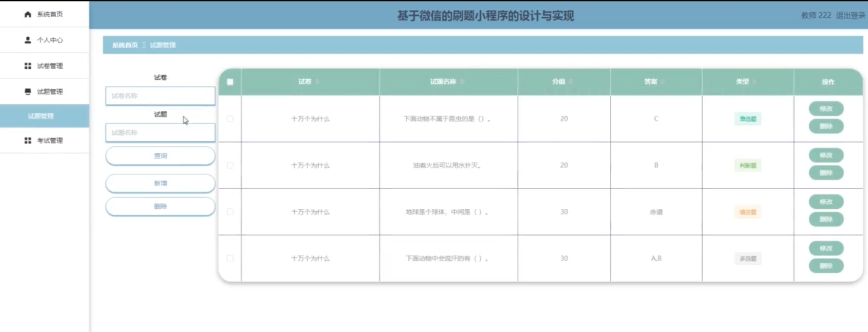Viewport: 868px width, 332px height.
Task: Go to 系统首页 via breadcrumb link
Action: coord(125,45)
